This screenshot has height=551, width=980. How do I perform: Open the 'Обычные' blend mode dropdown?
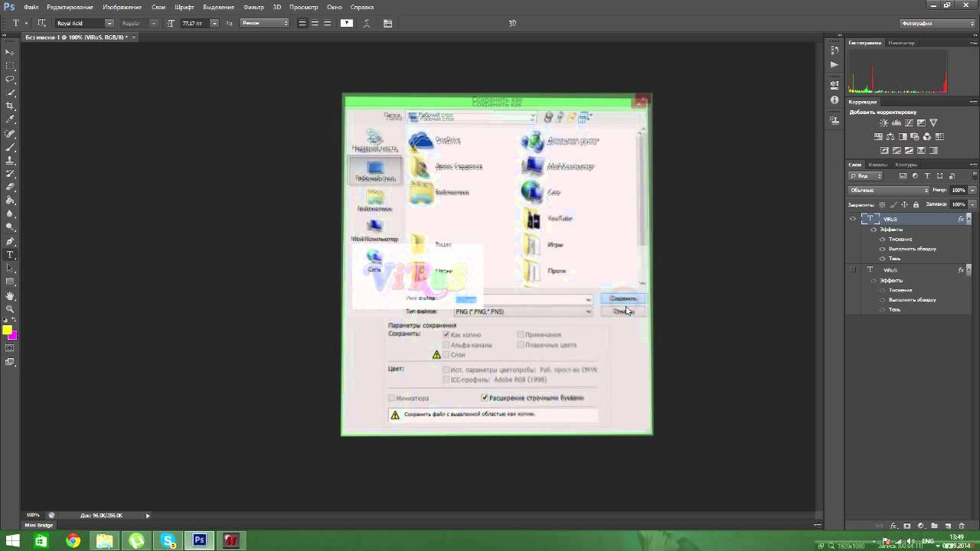point(889,190)
